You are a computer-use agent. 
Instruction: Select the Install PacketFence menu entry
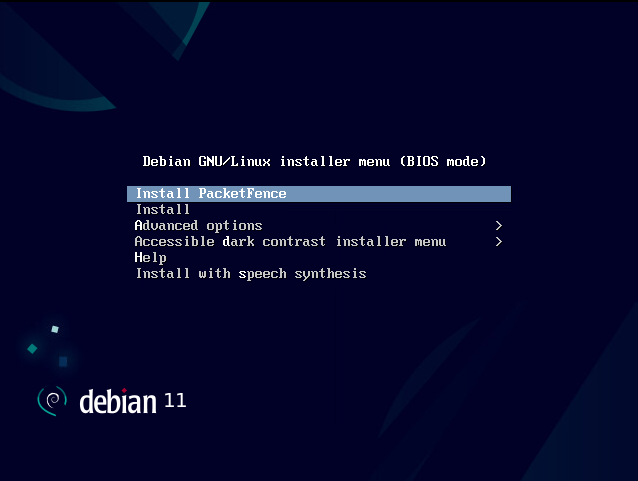click(x=319, y=194)
